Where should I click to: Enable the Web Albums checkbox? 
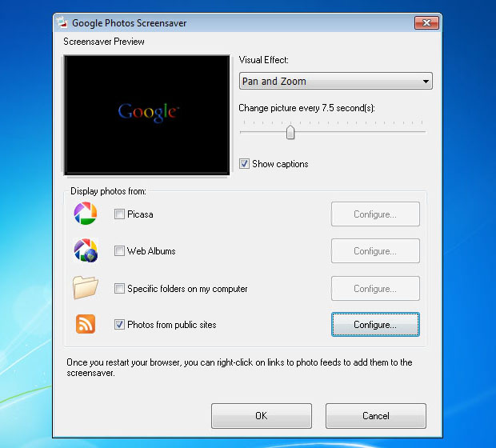tap(119, 251)
